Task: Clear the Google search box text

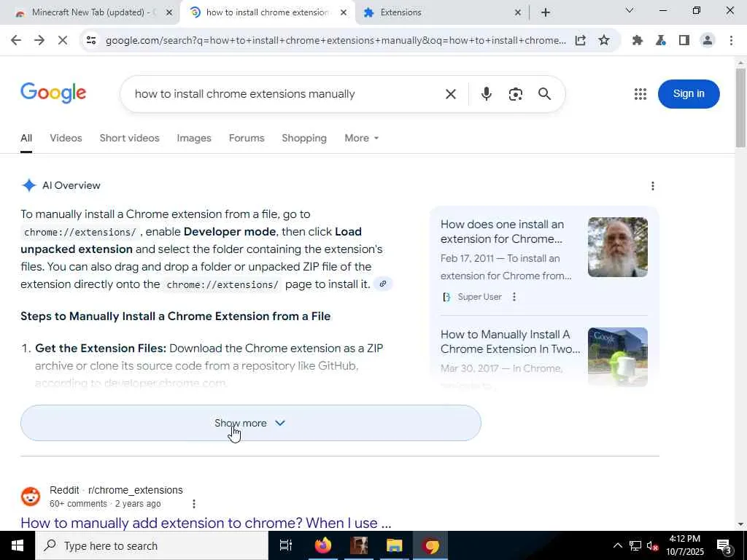Action: tap(451, 94)
